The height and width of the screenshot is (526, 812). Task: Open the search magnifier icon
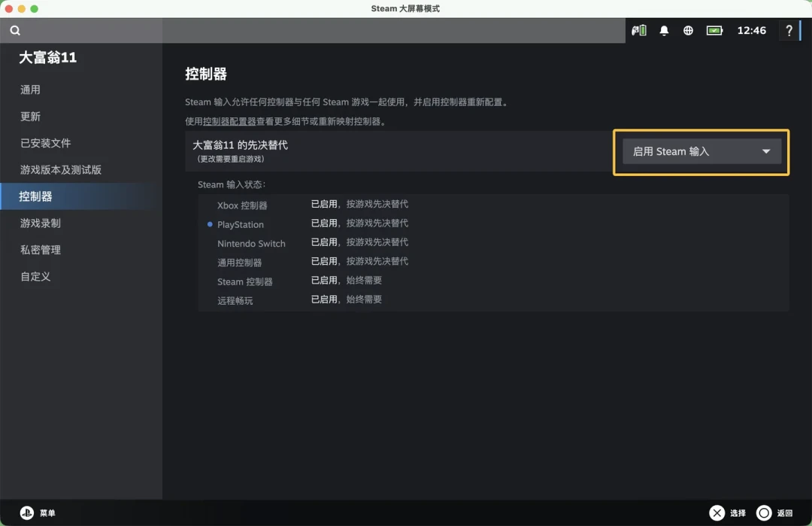tap(15, 31)
